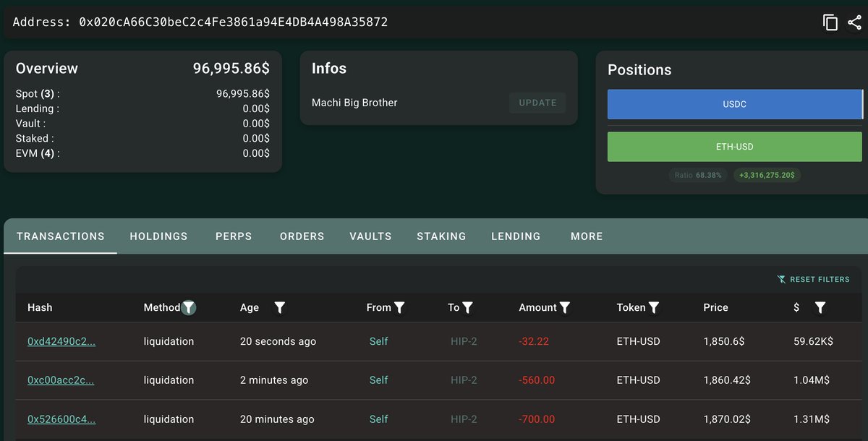
Task: Share this address page via share icon
Action: (854, 22)
